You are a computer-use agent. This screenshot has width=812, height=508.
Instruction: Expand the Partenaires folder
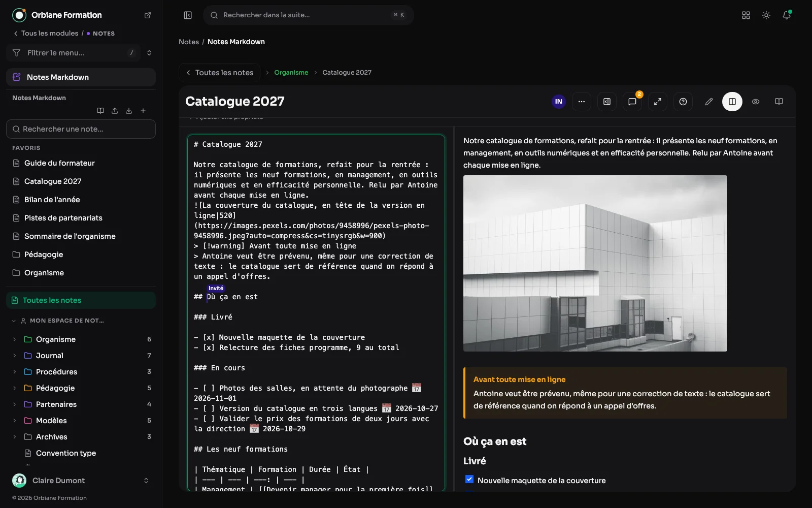pos(14,404)
